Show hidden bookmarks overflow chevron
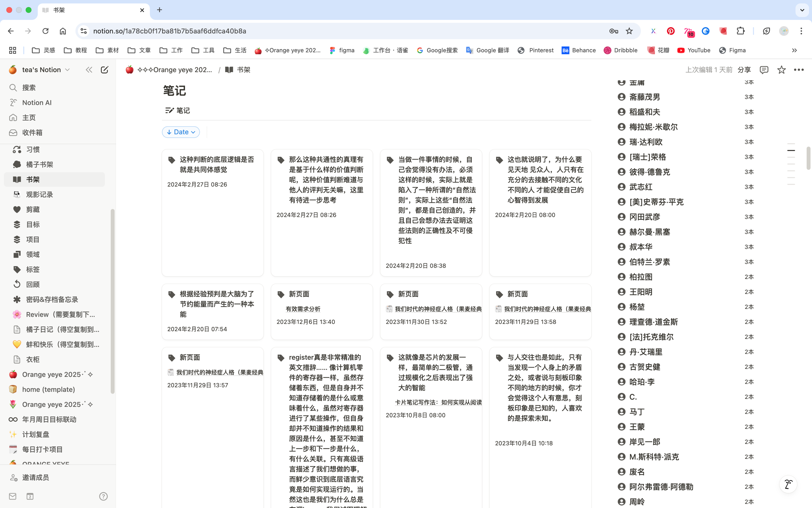 tap(794, 50)
